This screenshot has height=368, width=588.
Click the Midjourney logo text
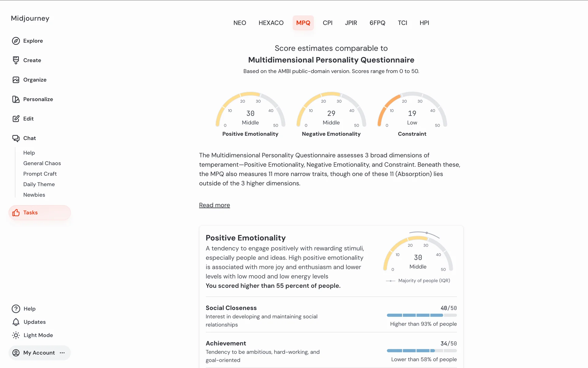pyautogui.click(x=30, y=18)
